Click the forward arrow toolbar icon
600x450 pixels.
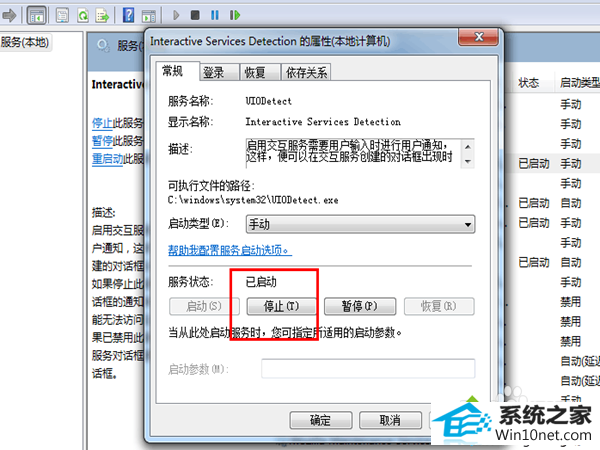tap(10, 16)
